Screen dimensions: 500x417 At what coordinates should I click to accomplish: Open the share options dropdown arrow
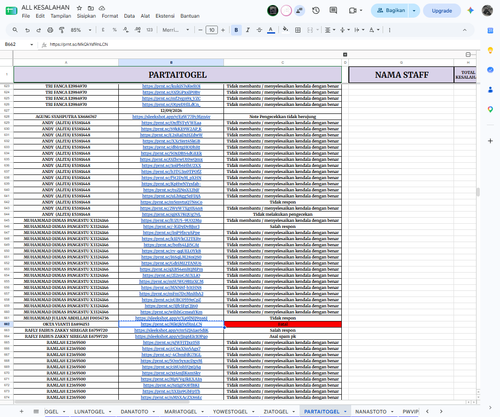pyautogui.click(x=414, y=11)
